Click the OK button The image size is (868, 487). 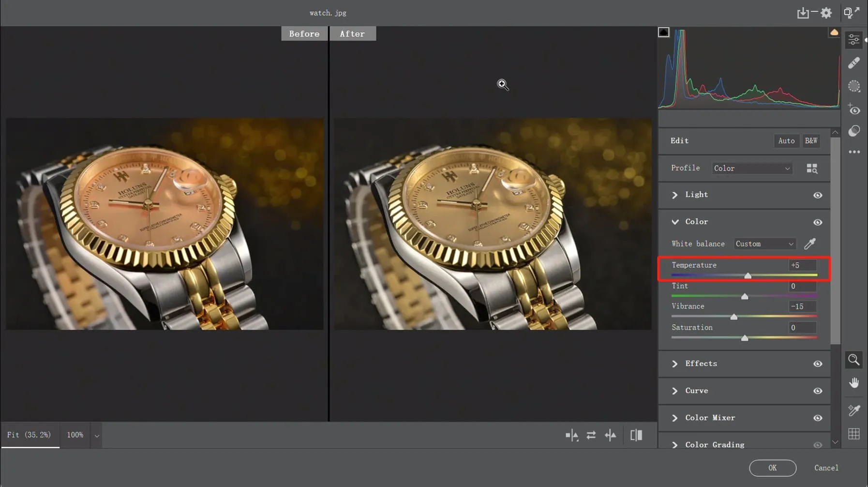pyautogui.click(x=772, y=468)
